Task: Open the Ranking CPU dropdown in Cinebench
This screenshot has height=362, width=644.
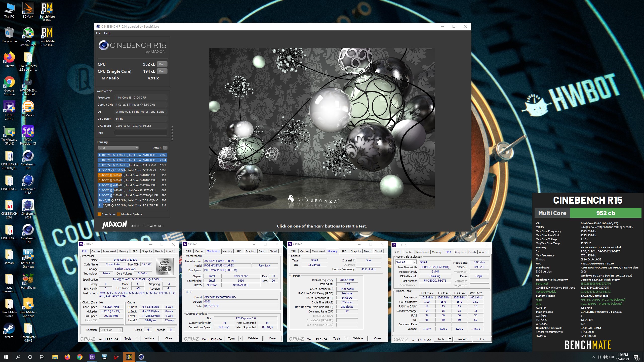Action: tap(118, 148)
